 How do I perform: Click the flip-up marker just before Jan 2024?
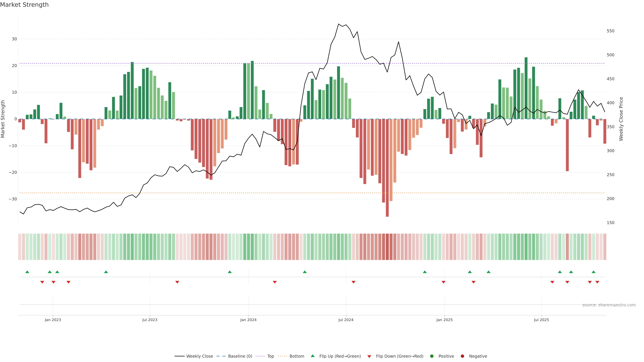point(230,272)
